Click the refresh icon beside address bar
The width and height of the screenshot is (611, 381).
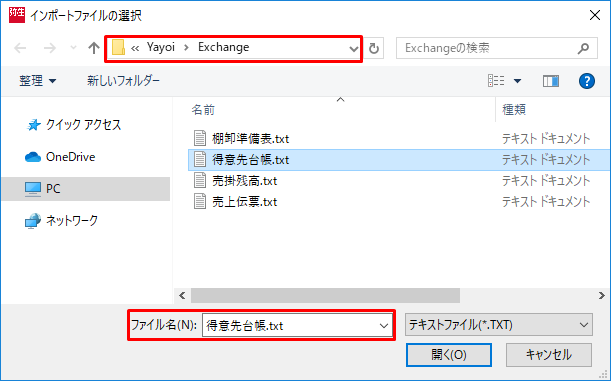point(374,48)
